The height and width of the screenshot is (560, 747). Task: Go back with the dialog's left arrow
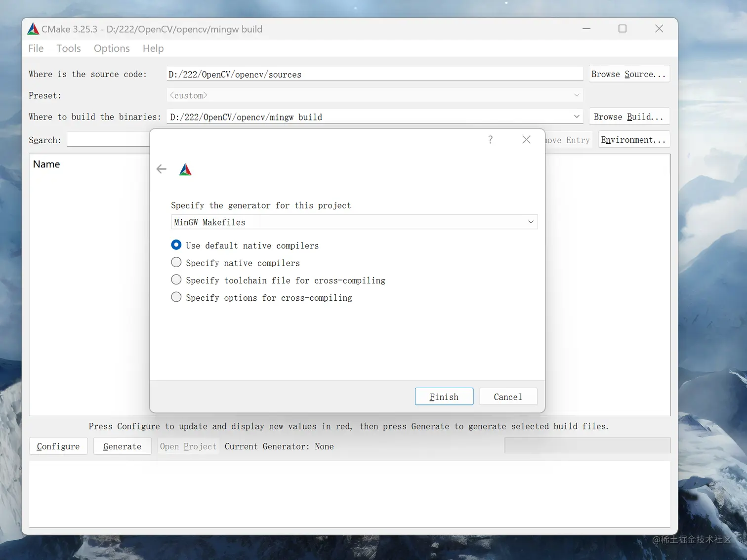tap(162, 169)
